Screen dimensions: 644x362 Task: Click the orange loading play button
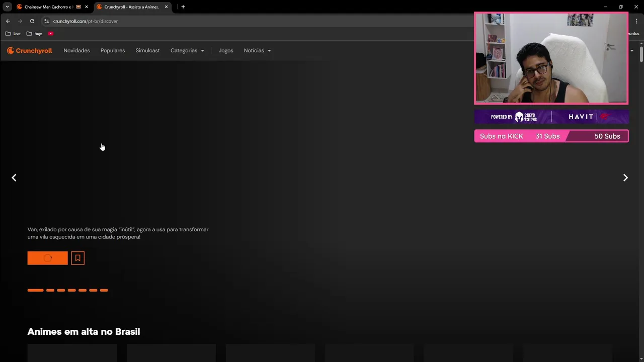tap(47, 258)
